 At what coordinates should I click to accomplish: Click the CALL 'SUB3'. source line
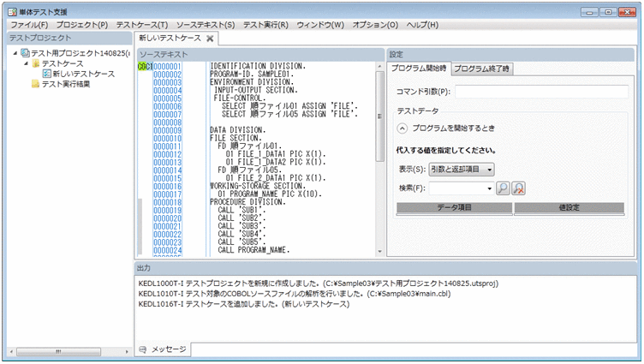click(241, 226)
